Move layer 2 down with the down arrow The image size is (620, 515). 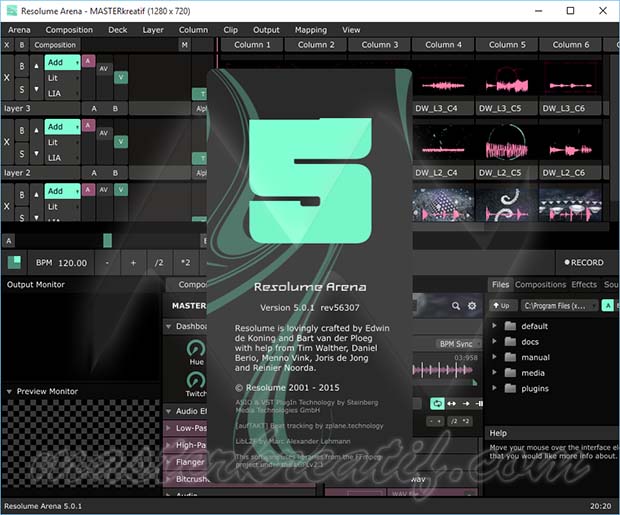point(36,153)
